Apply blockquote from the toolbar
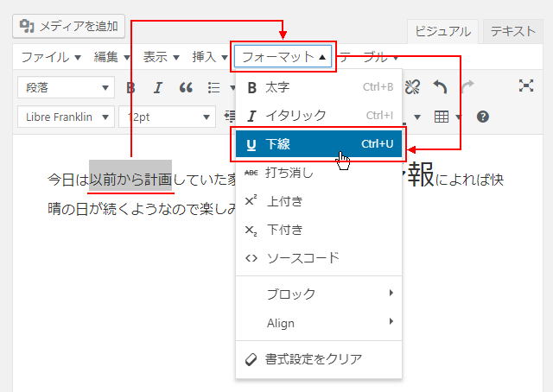Viewport: 553px width, 392px height. pos(186,87)
